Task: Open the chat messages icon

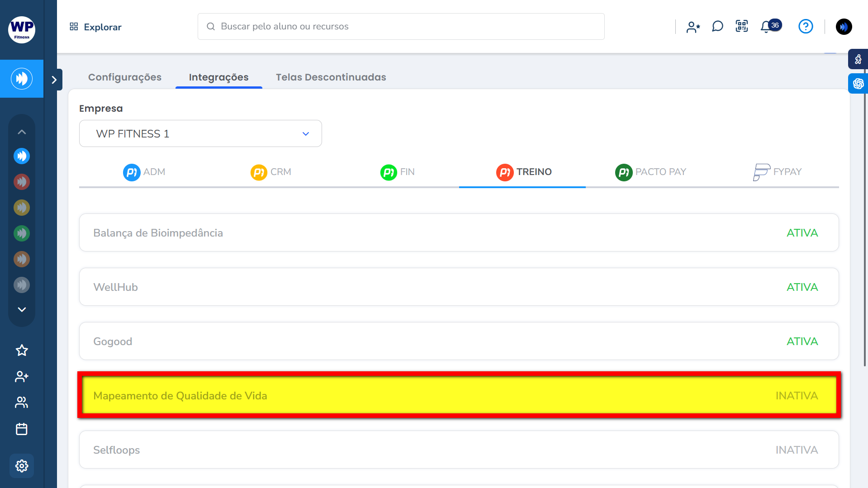Action: [717, 27]
